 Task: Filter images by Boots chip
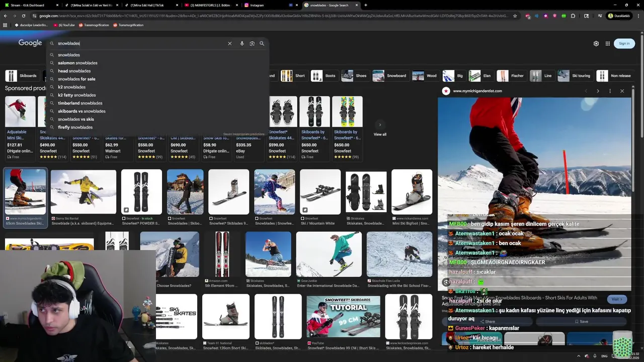(x=324, y=76)
